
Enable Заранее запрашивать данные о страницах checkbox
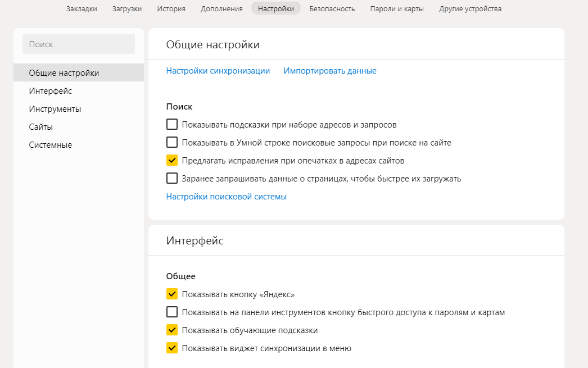coord(172,179)
